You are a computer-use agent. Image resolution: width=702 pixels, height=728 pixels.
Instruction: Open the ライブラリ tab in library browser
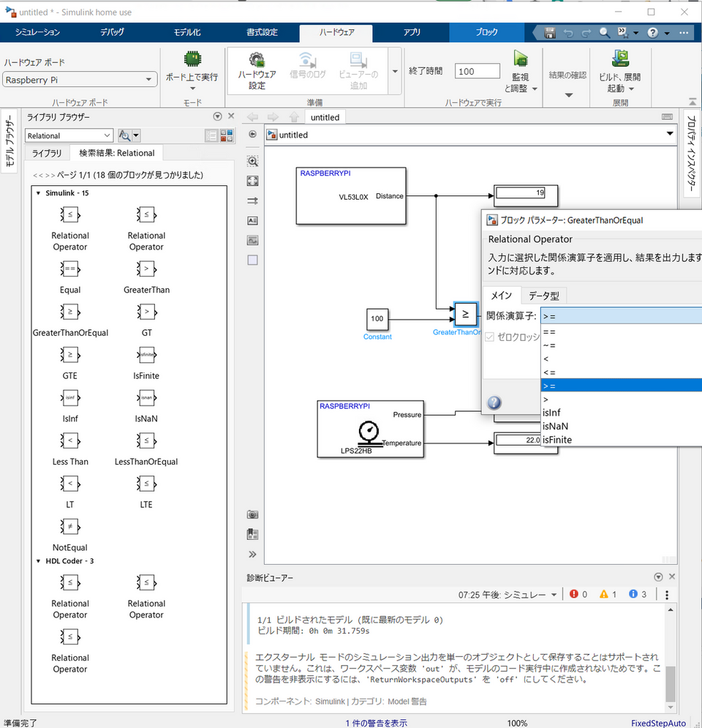click(47, 153)
